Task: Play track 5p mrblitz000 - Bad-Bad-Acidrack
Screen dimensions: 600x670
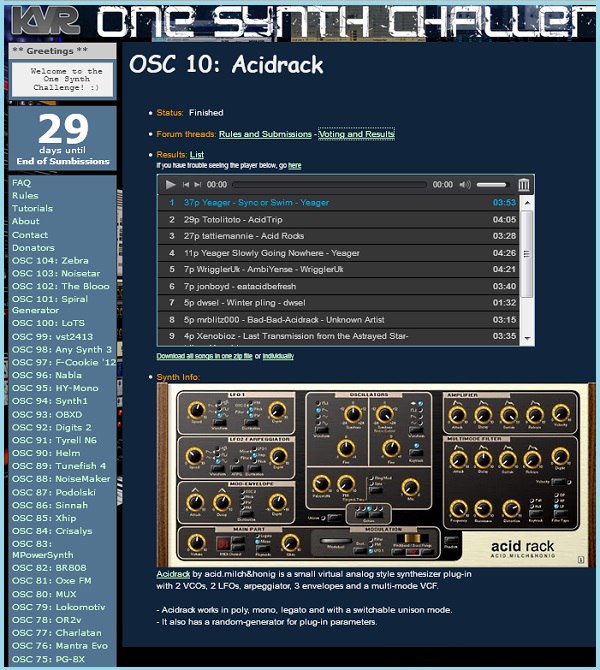Action: pos(338,320)
